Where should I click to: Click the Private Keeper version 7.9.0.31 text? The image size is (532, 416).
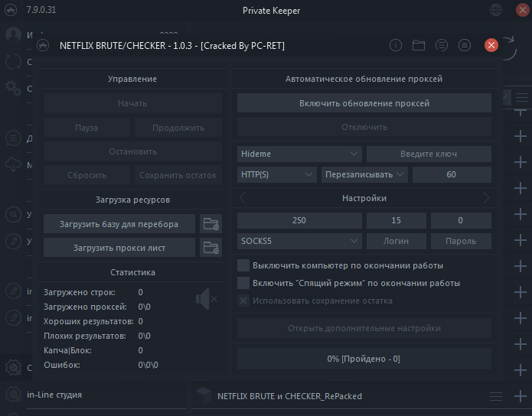(41, 10)
